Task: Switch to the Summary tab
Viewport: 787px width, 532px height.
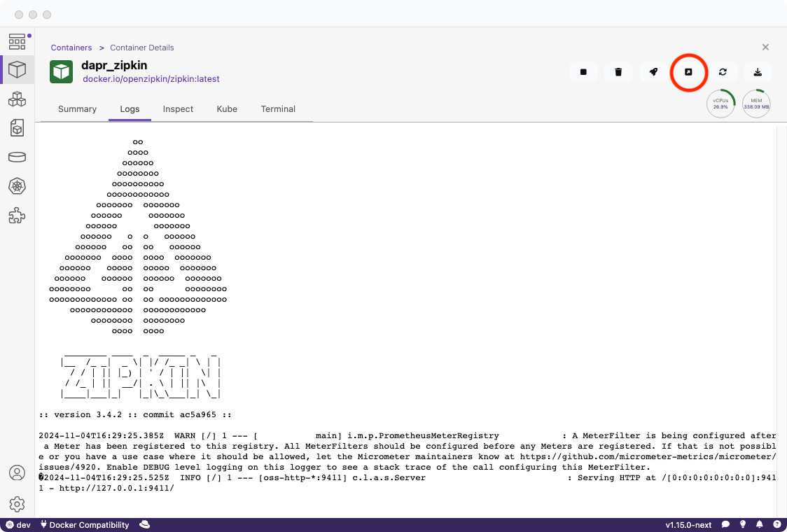Action: [77, 109]
